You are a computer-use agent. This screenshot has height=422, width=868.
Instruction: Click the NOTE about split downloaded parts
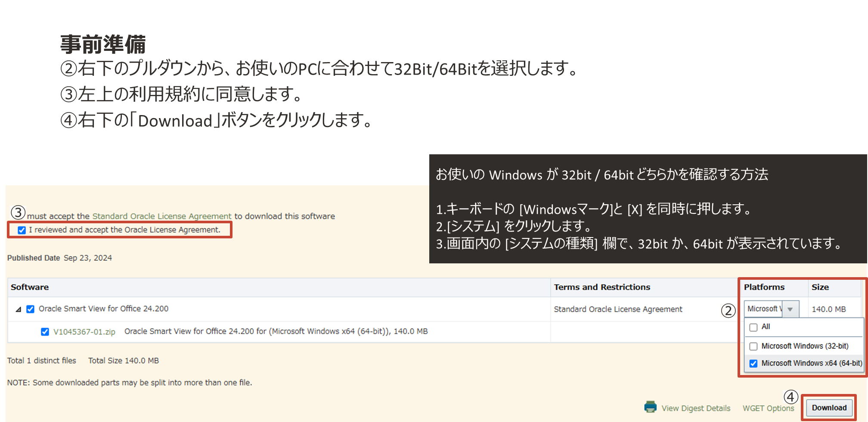pos(130,382)
